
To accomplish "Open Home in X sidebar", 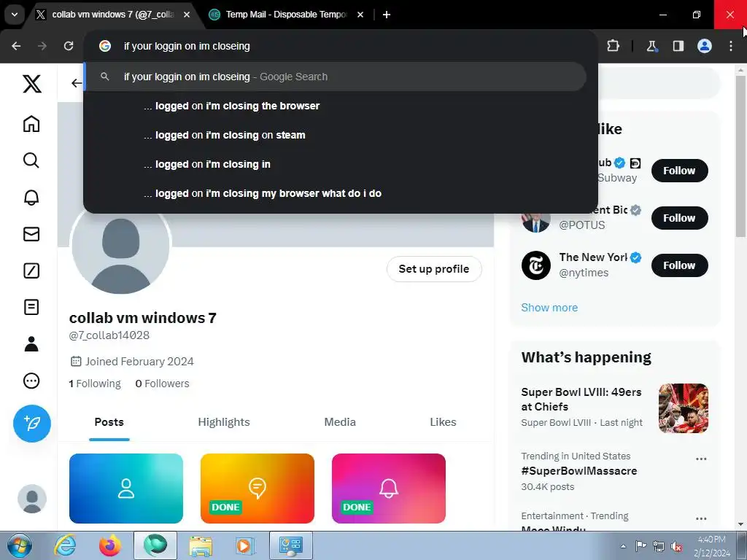I will pos(31,124).
